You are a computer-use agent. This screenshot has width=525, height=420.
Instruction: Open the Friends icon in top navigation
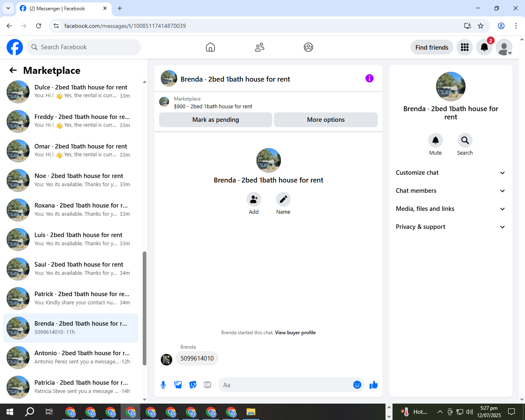tap(260, 47)
